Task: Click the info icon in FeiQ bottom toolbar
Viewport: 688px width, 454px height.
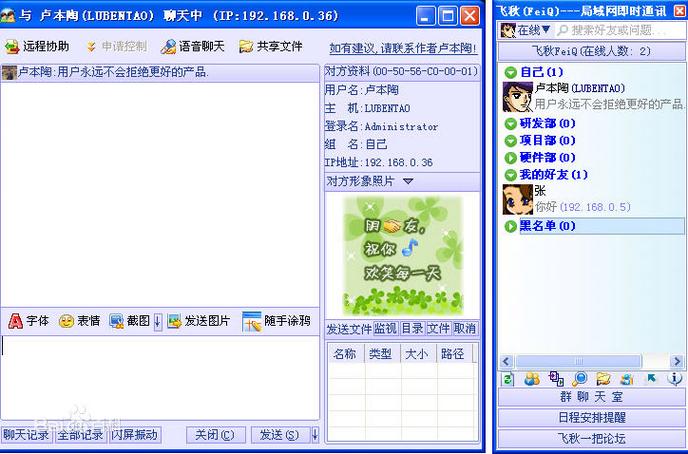Action: (674, 378)
